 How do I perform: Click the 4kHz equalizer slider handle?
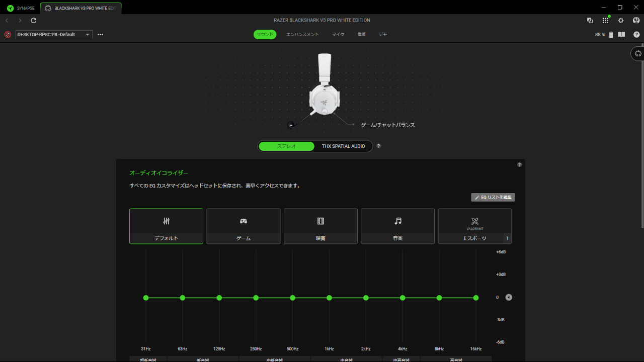[403, 298]
